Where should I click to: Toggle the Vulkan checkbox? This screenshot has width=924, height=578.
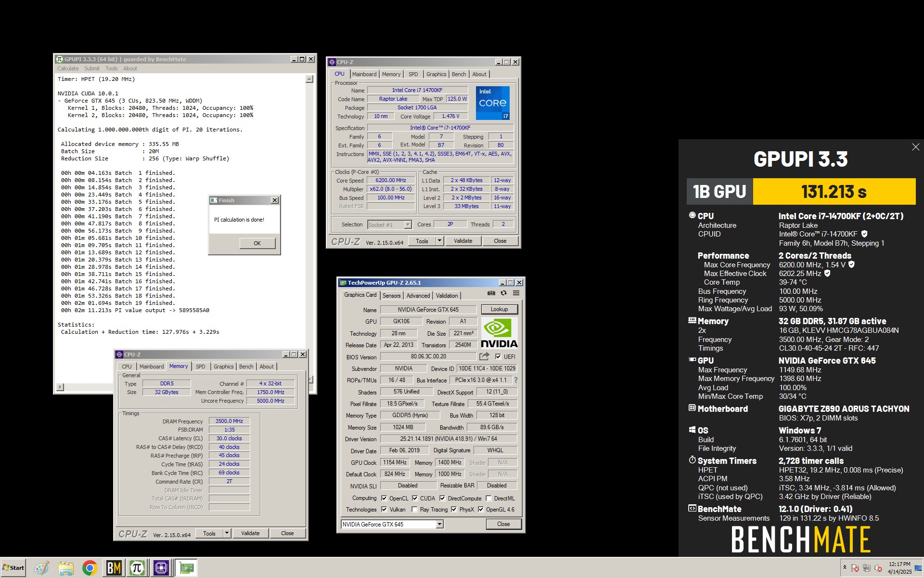tap(384, 509)
